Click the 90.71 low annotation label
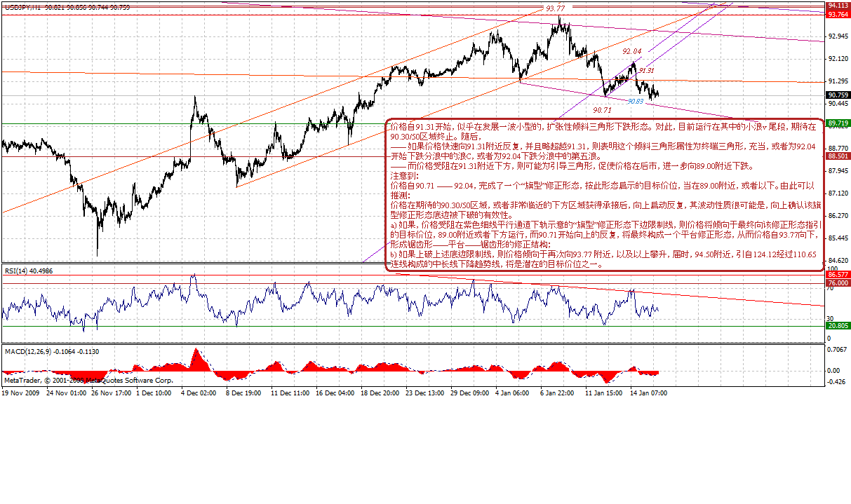Viewport: 851px width, 504px height. click(x=603, y=111)
